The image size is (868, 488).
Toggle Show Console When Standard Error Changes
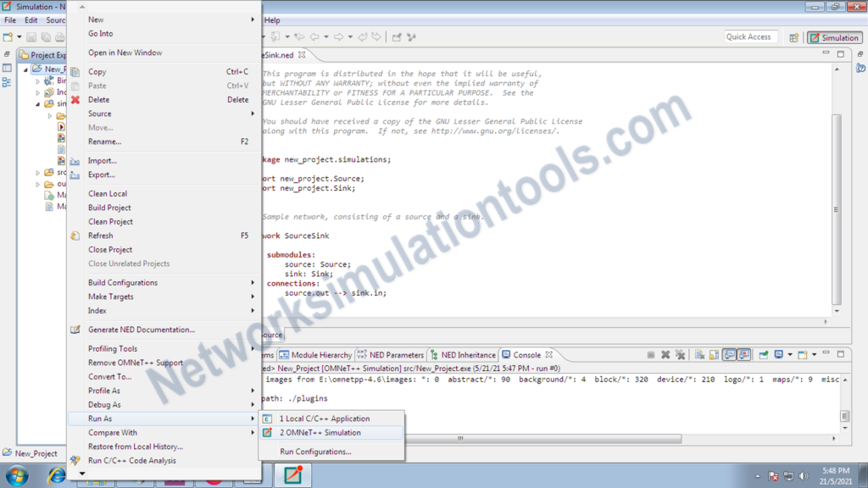point(743,354)
